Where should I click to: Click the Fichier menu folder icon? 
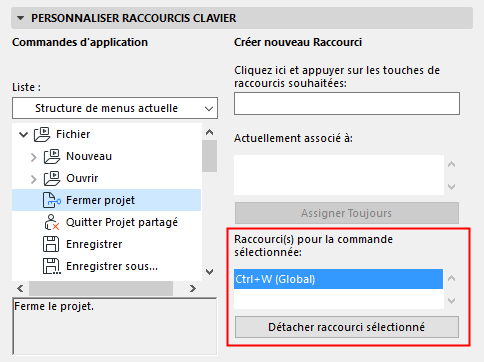(x=42, y=134)
